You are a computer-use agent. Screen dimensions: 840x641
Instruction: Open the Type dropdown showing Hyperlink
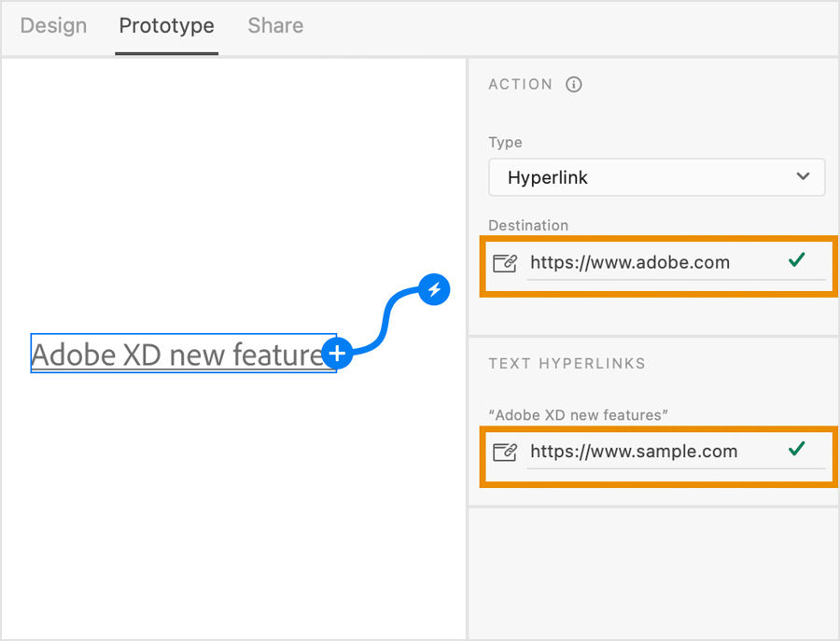click(x=656, y=177)
